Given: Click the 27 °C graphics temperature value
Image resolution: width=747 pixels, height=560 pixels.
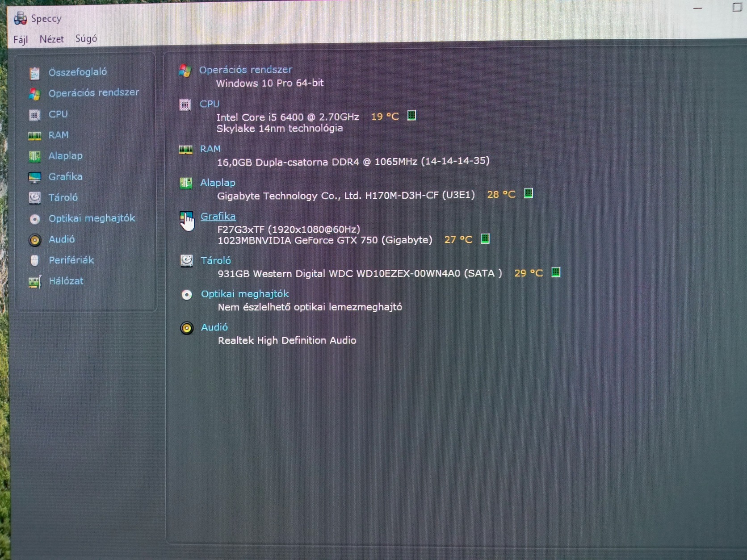Looking at the screenshot, I should tap(458, 240).
